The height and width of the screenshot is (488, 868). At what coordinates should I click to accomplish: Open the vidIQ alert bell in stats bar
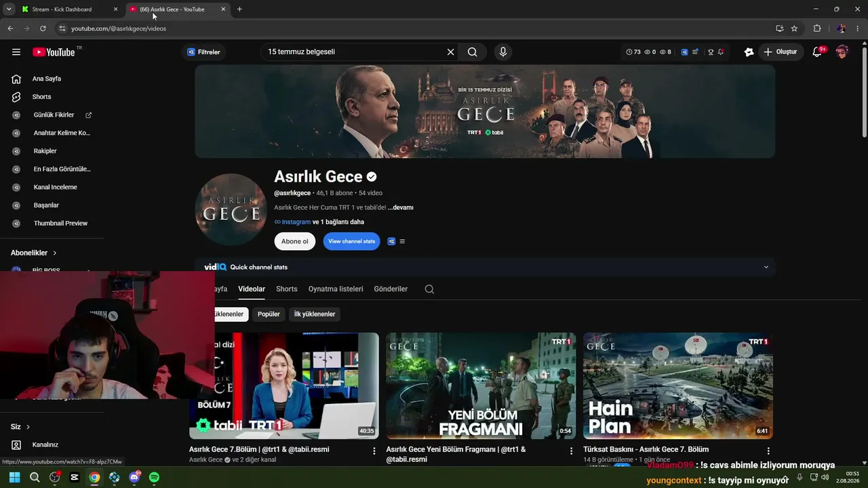721,52
